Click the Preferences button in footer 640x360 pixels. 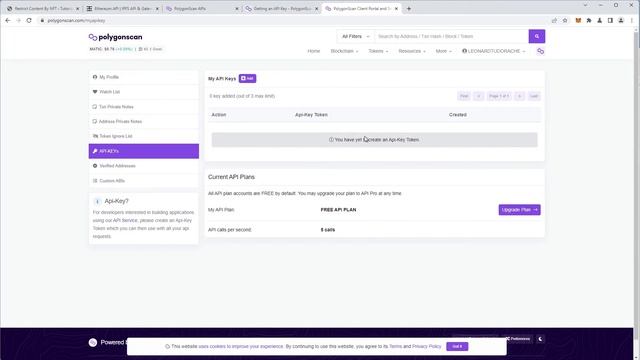point(518,339)
